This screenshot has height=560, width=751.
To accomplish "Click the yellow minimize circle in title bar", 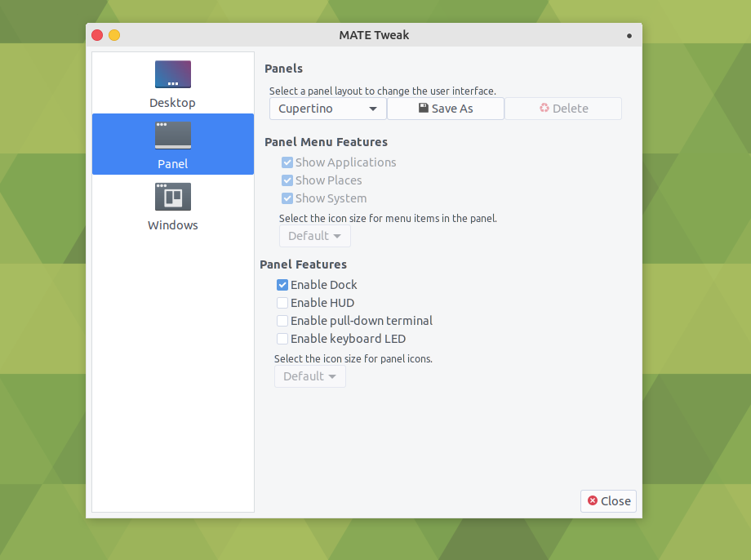I will tap(114, 35).
